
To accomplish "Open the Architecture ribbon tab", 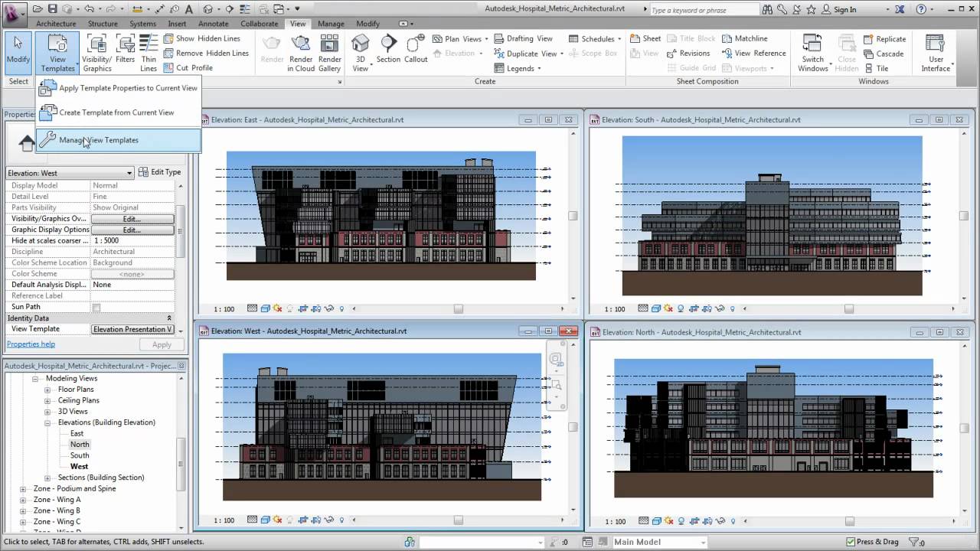I will point(56,24).
